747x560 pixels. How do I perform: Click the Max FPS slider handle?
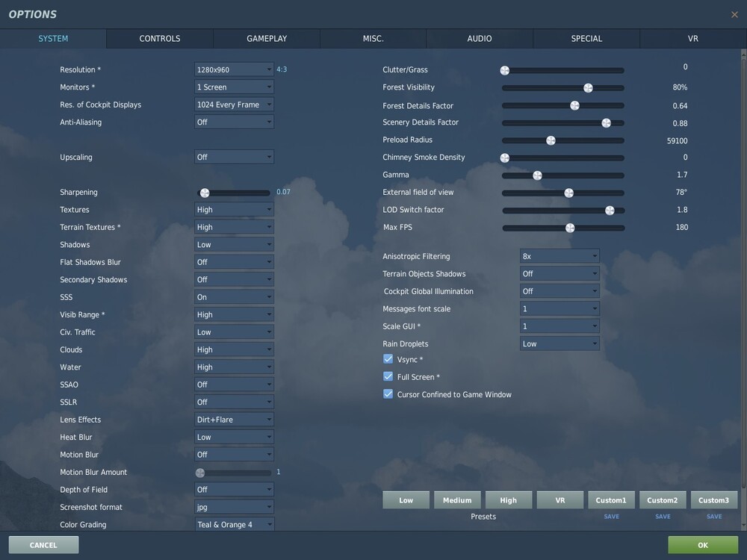[570, 228]
